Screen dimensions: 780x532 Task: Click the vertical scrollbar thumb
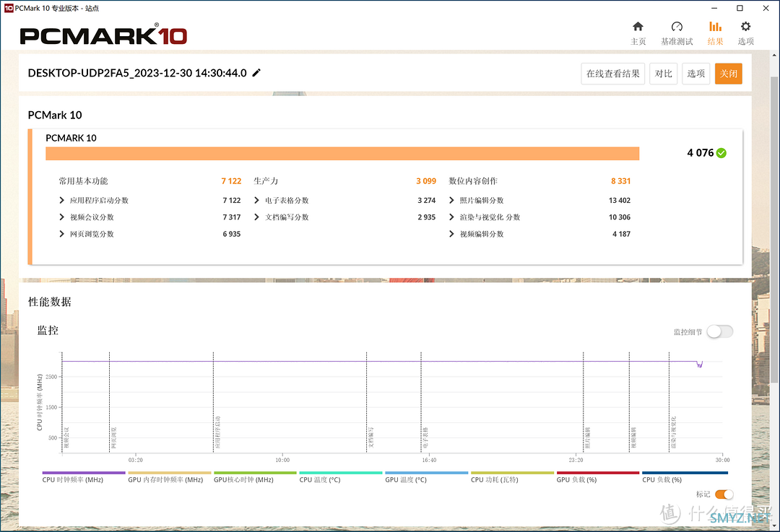coord(774,229)
